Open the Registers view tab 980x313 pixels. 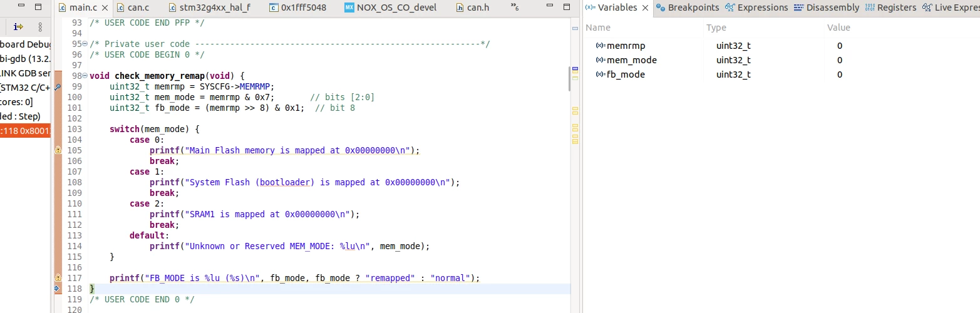coord(890,8)
